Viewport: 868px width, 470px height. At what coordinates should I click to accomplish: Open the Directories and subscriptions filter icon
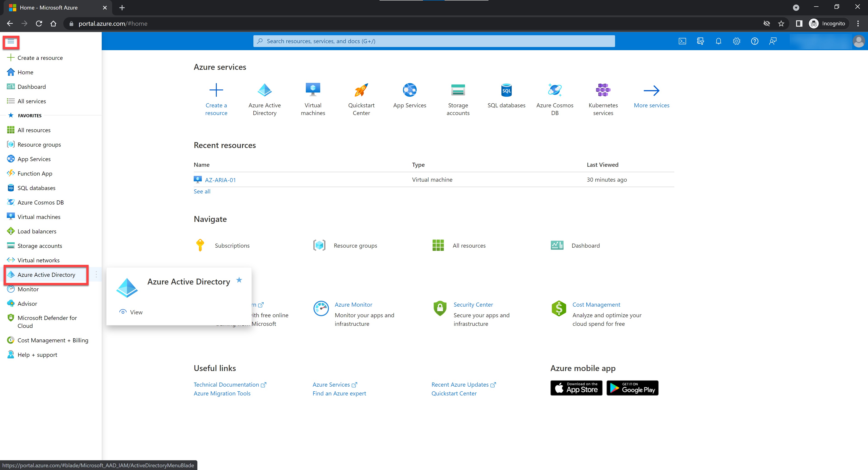[700, 41]
